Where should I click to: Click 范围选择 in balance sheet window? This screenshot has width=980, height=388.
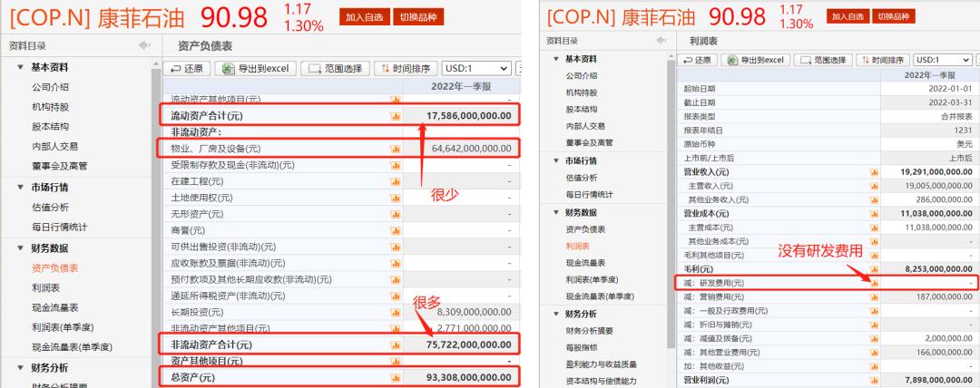pos(335,69)
